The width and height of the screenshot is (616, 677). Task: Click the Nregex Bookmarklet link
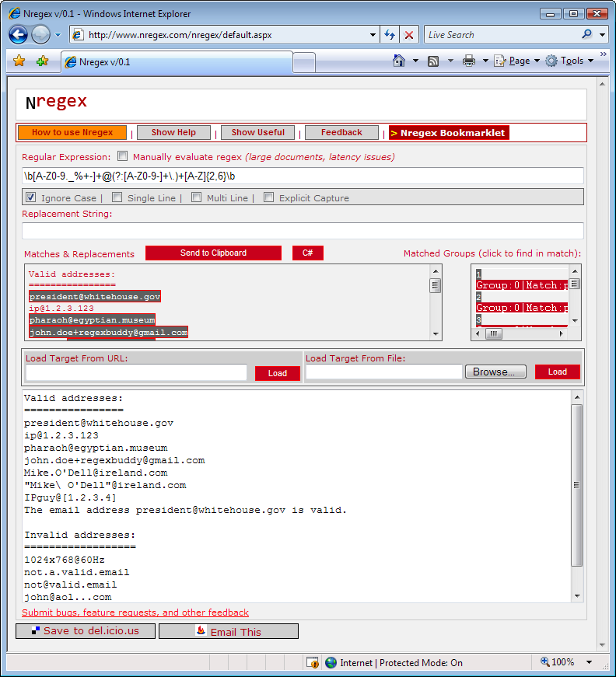tap(449, 133)
